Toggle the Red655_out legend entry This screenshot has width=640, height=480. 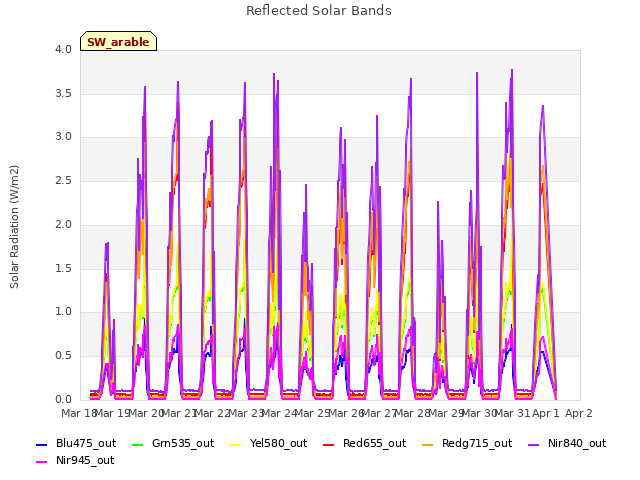364,443
